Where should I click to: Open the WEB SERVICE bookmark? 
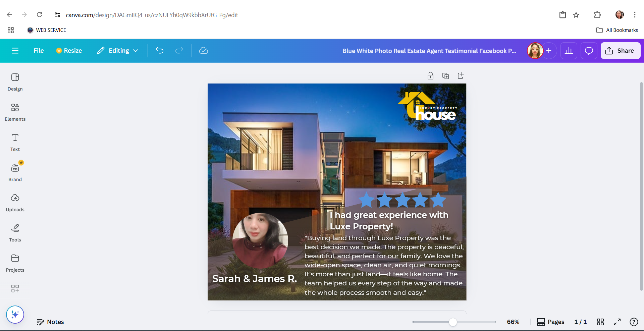pos(47,30)
